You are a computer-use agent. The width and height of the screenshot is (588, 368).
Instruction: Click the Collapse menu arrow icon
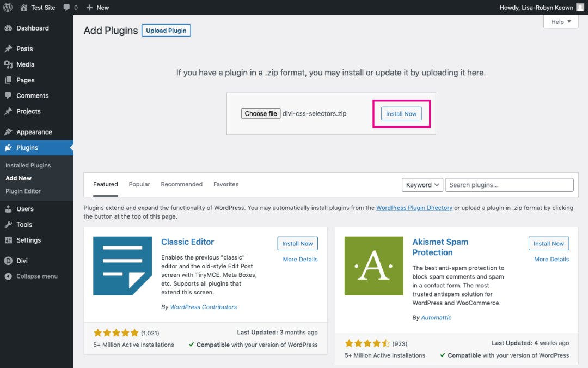click(x=8, y=276)
